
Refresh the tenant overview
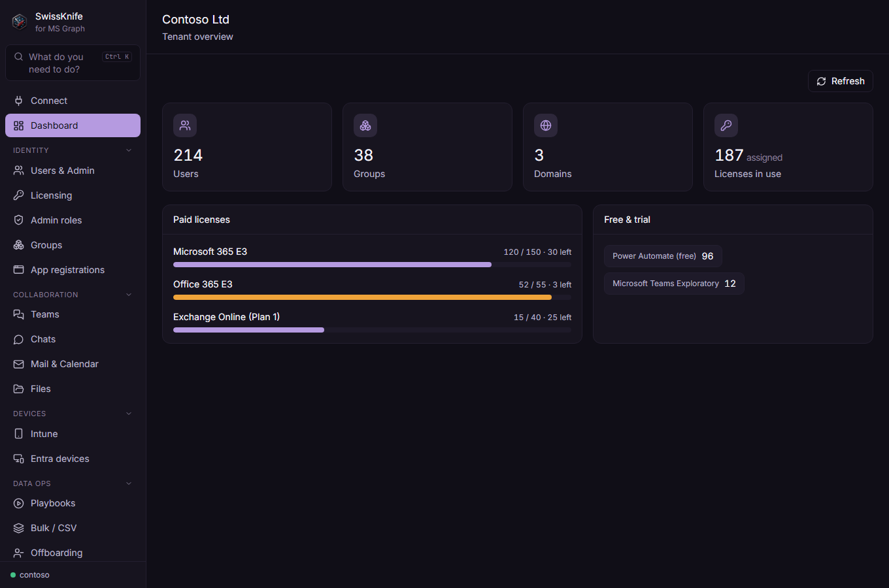(841, 81)
